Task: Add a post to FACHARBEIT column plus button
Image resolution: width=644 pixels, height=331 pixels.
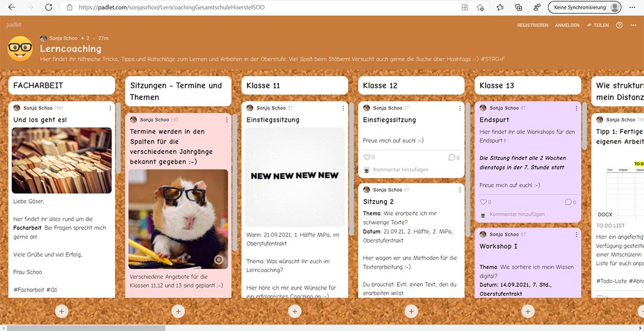Action: (x=61, y=311)
